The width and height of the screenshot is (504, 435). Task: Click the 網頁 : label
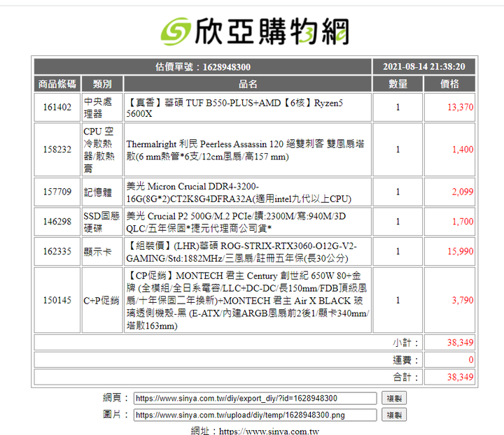point(115,398)
